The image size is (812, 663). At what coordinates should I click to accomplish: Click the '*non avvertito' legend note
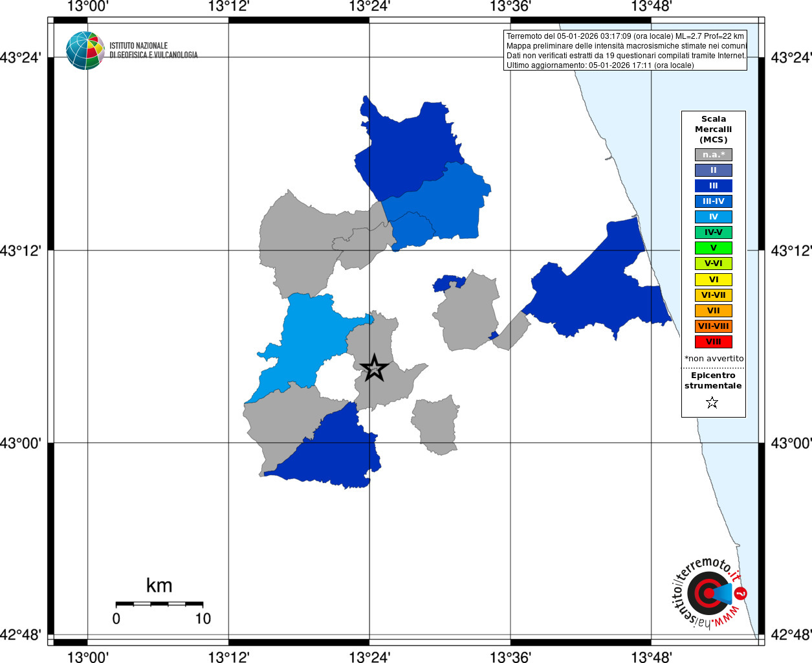tap(714, 359)
